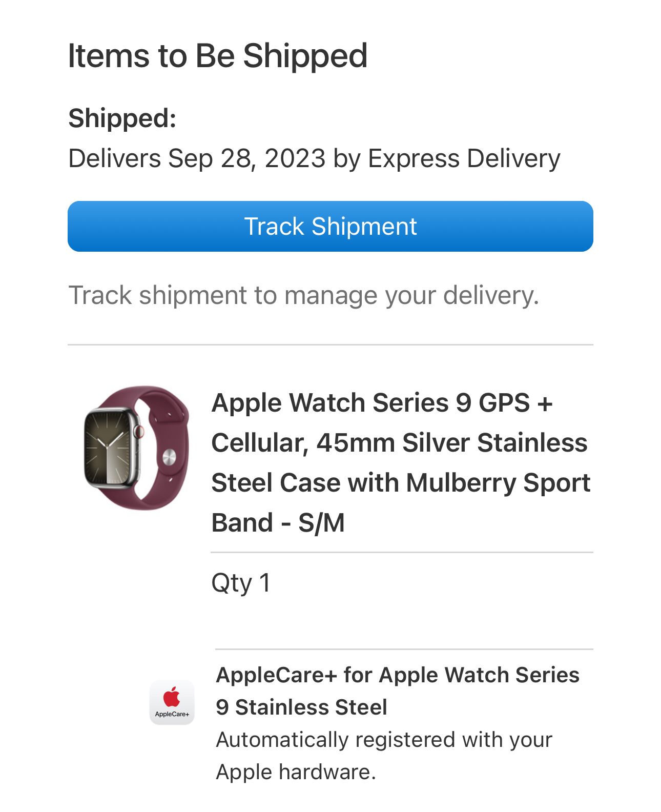Click the divider line above the AppleCare+ title

404,649
